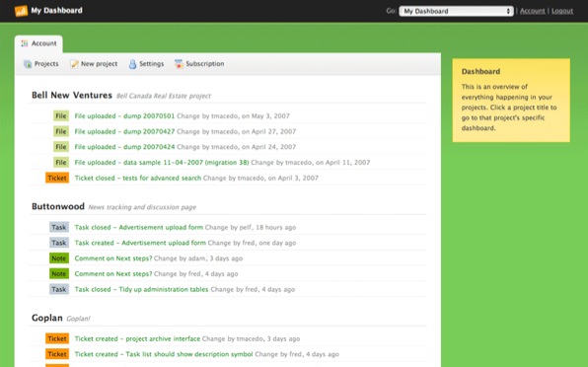Screen dimensions: 588x367
Task: Open Task closed – Advertisement upload form
Action: click(x=139, y=227)
